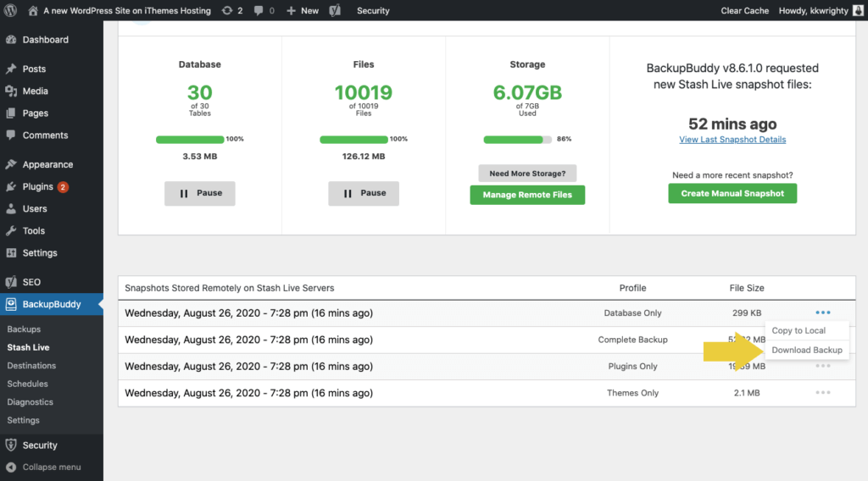Click the Storage 86% progress bar
This screenshot has height=481, width=868.
coord(518,140)
